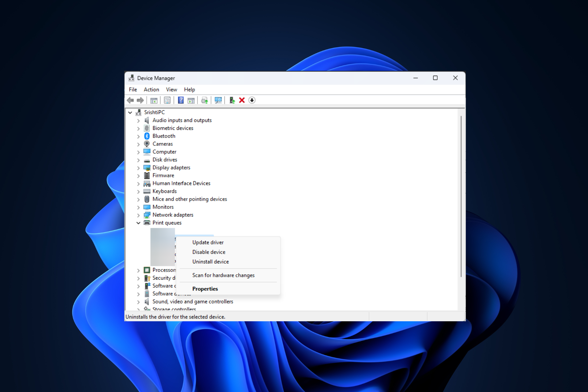Choose Update driver from the context menu
588x392 pixels.
(x=228, y=242)
